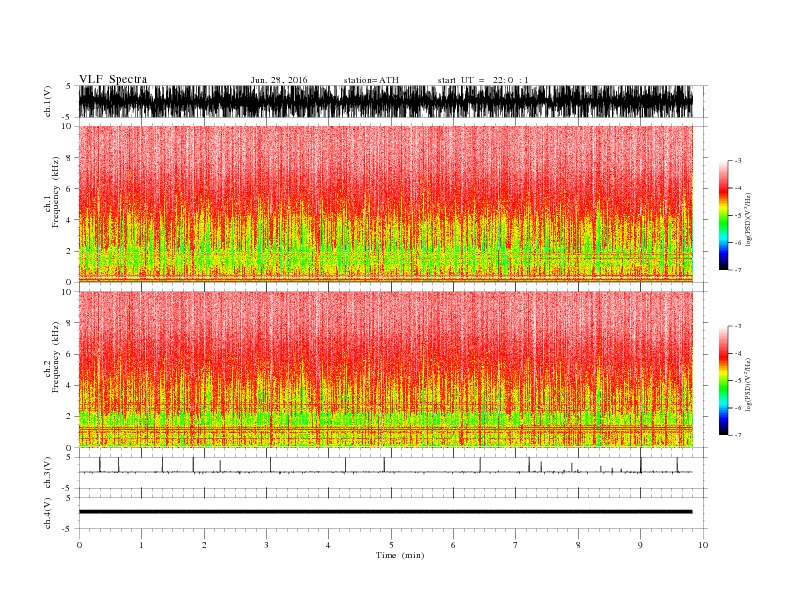Viewport: 792px width, 612px height.
Task: Click the "10" kHz tick of ch.2 spectrogram
Action: 67,292
